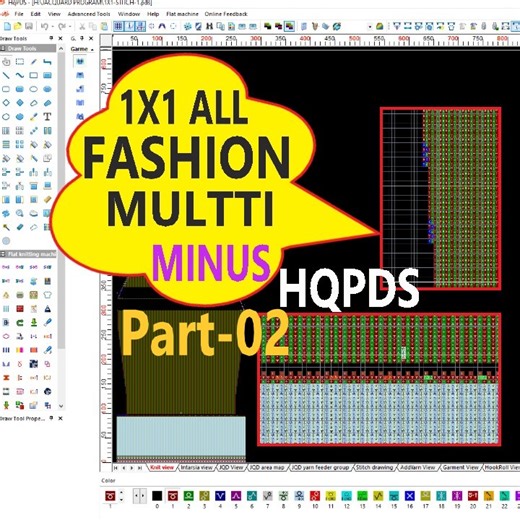Increase the current color number with up stepper
The width and height of the screenshot is (520, 520).
coord(121,493)
